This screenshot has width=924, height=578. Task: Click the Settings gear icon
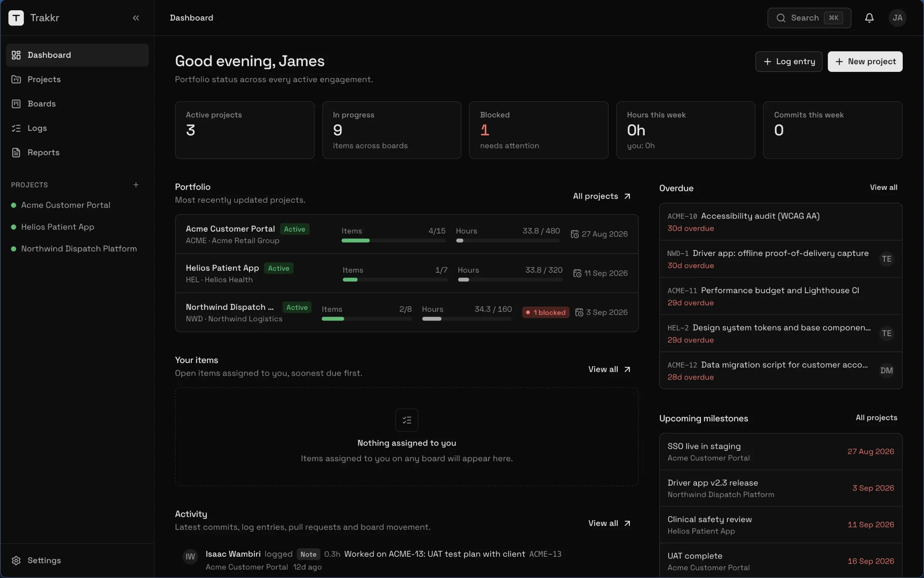click(x=16, y=561)
